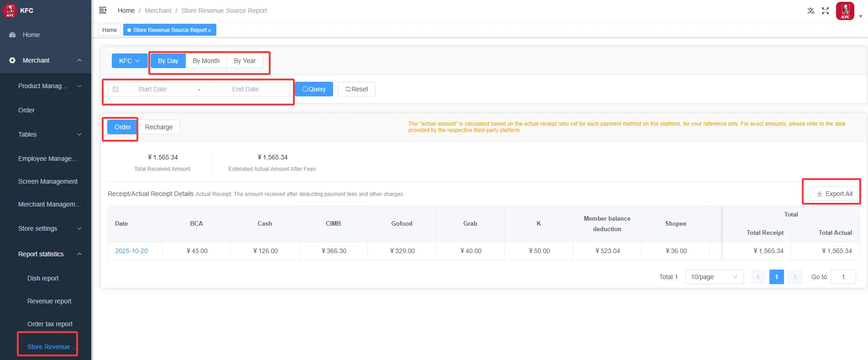The width and height of the screenshot is (868, 360).
Task: Click the calendar icon in date range
Action: tap(115, 89)
